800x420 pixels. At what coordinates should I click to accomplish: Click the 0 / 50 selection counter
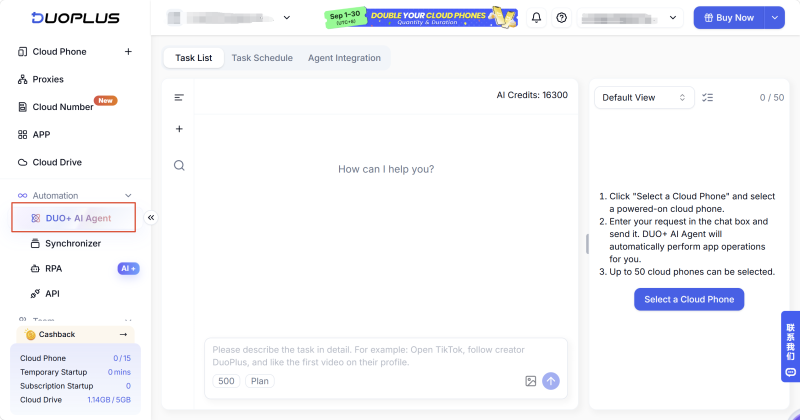click(772, 97)
